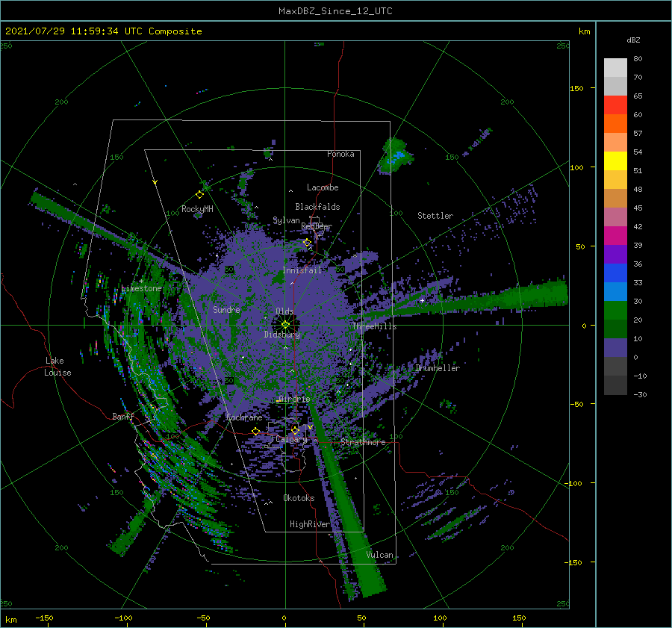The height and width of the screenshot is (628, 672).
Task: Click the 80 value on dBZ legend
Action: tap(638, 59)
